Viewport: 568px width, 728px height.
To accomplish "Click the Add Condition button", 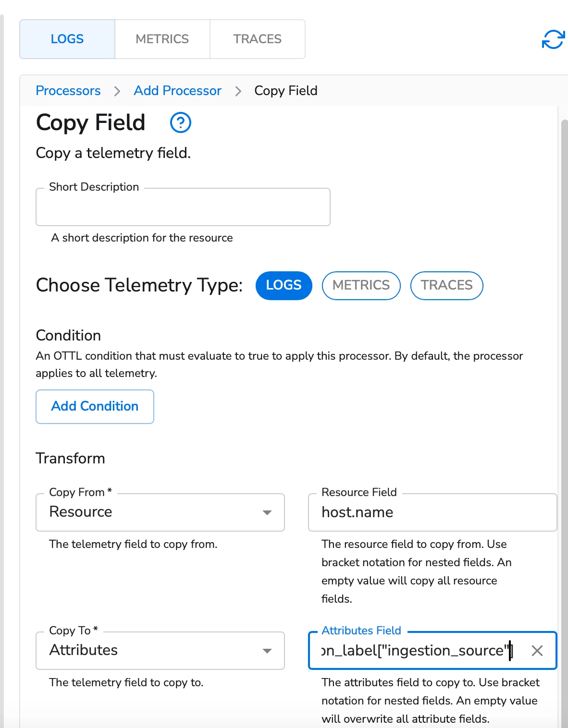I will (94, 406).
